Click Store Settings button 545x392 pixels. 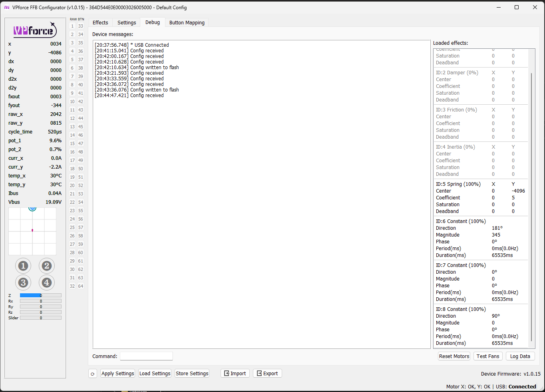(192, 374)
